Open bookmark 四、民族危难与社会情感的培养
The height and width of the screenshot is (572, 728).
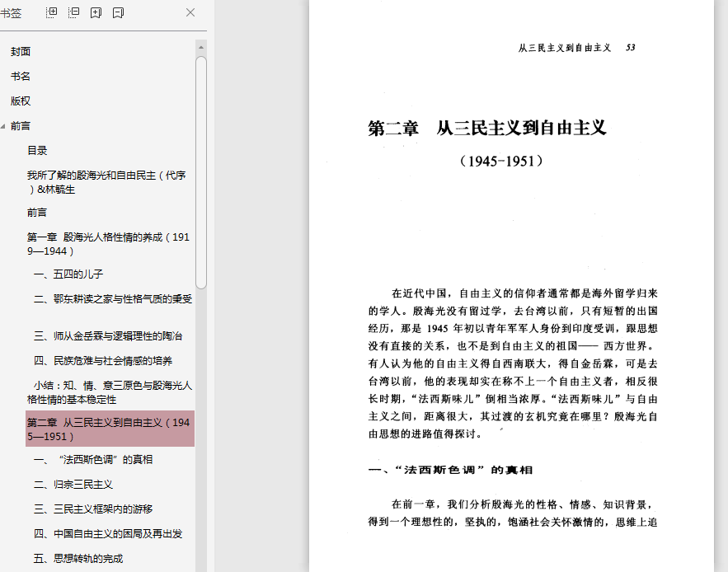[102, 361]
